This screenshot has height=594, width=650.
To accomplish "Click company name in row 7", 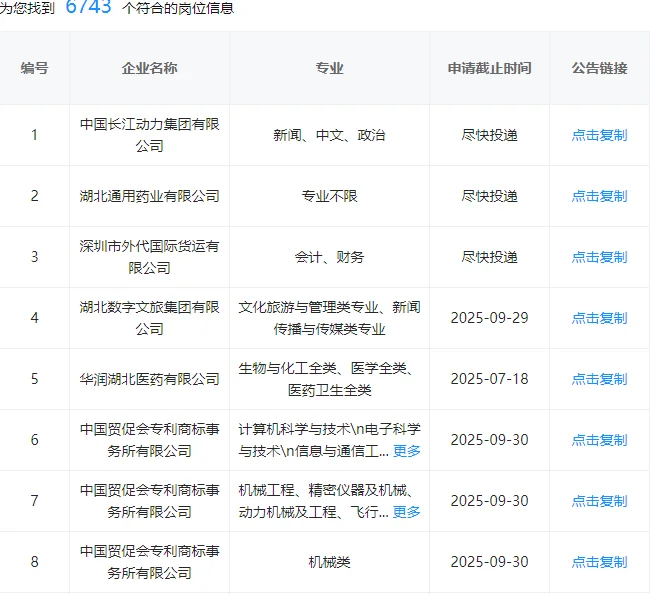I will (x=149, y=501).
